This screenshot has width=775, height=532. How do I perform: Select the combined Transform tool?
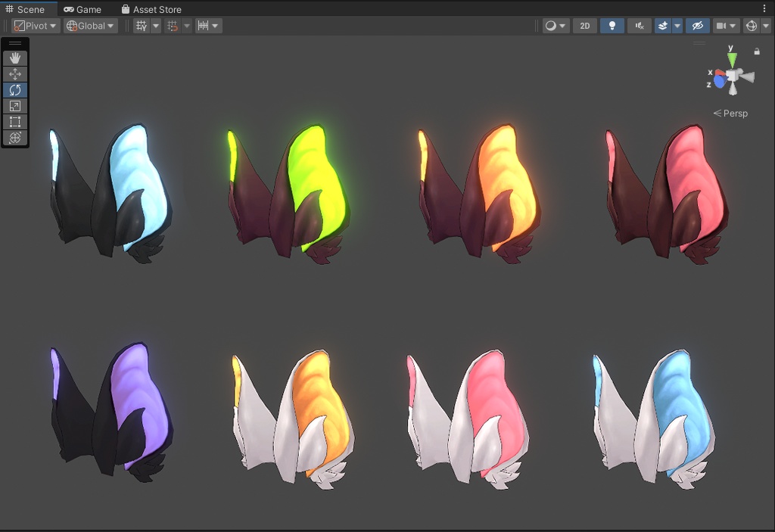pyautogui.click(x=15, y=138)
